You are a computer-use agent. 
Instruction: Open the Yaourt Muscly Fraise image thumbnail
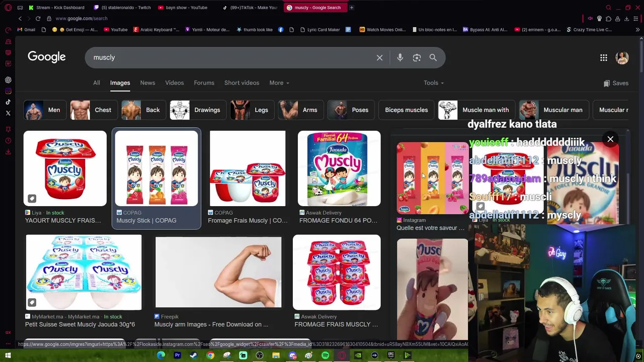(65, 168)
